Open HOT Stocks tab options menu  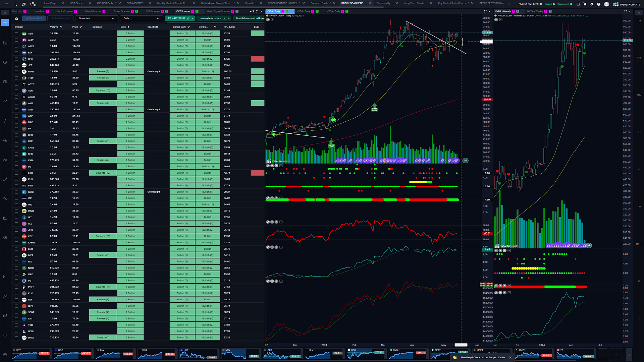[86, 3]
